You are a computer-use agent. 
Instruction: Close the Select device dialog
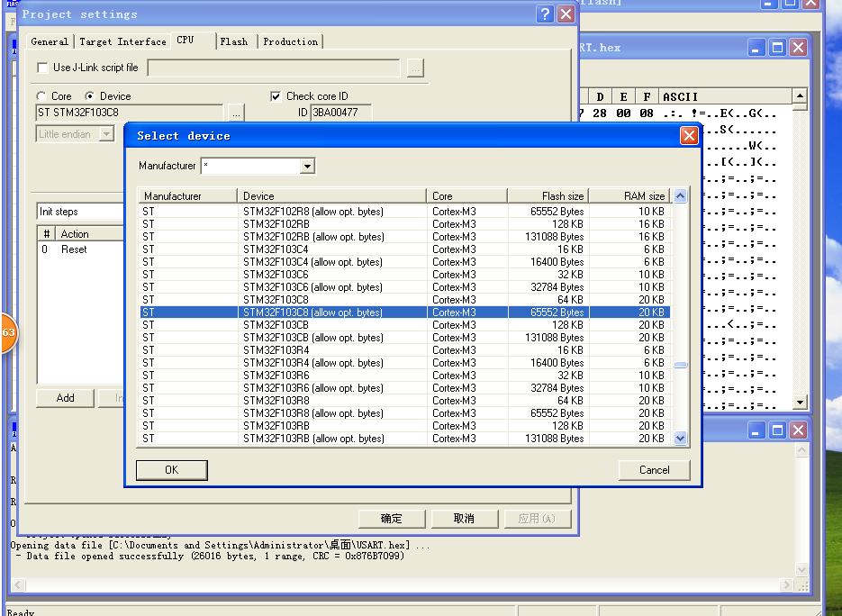(689, 135)
